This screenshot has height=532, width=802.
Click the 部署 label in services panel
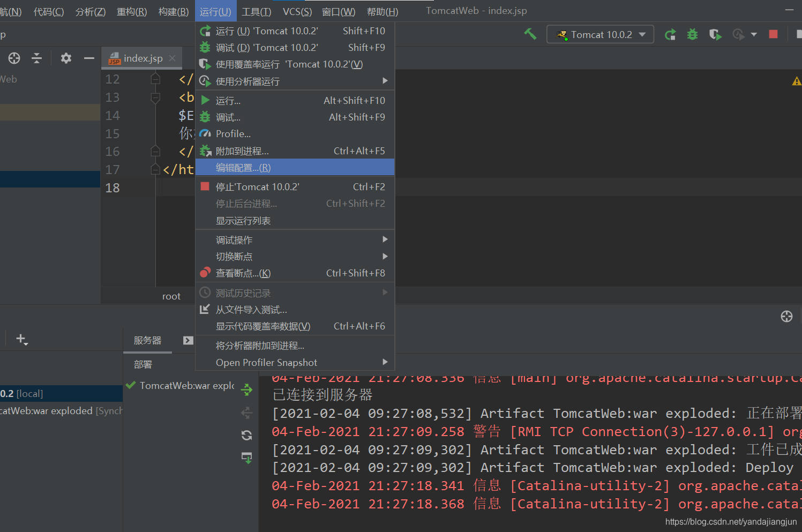click(x=143, y=365)
